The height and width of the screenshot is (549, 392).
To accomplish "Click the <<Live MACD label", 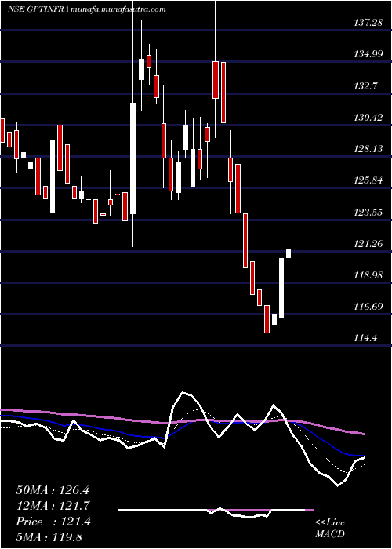I will (x=330, y=528).
